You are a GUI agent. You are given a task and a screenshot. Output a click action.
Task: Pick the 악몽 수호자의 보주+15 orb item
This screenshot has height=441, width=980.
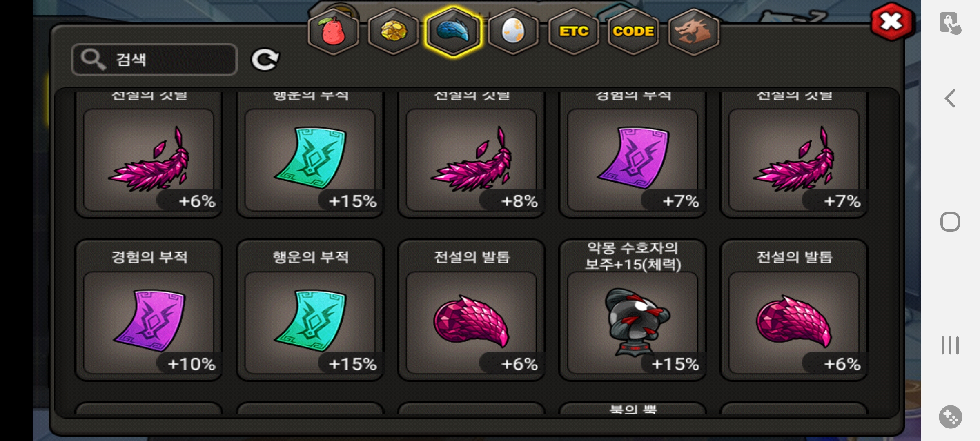tap(633, 310)
